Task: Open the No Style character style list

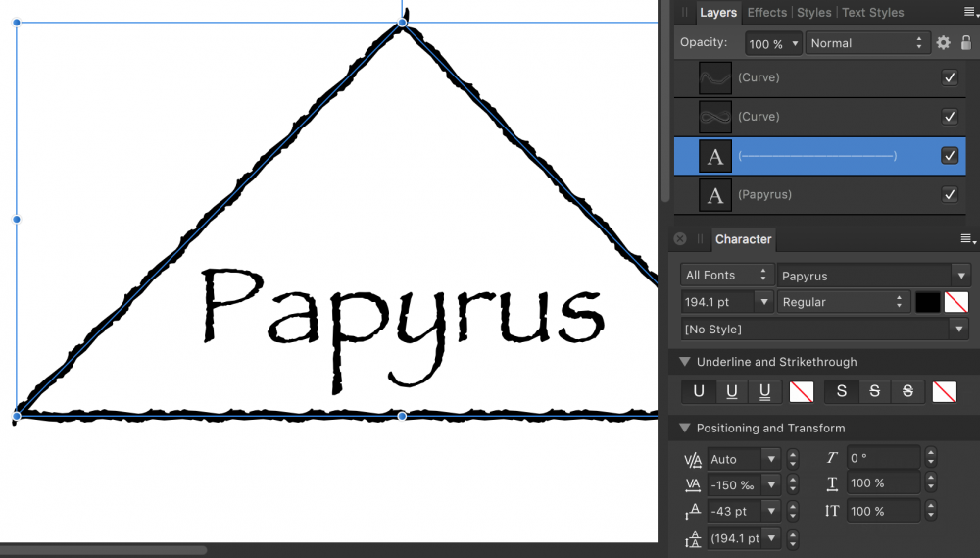Action: point(825,330)
